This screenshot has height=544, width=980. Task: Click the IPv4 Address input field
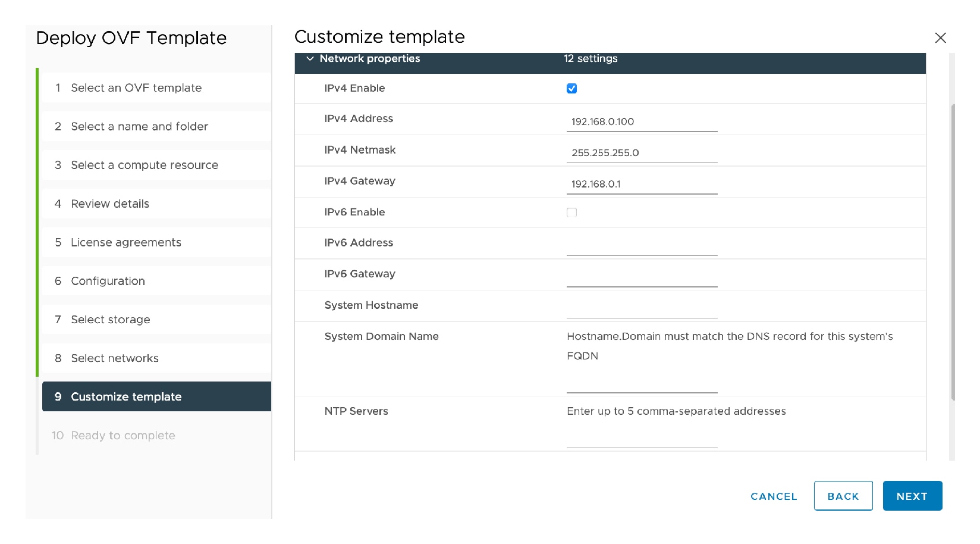(x=642, y=122)
